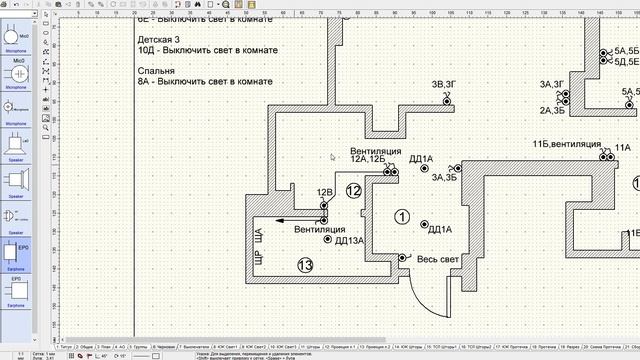Click the '2А,3Б' switch label
The width and height of the screenshot is (640, 360).
(x=552, y=111)
